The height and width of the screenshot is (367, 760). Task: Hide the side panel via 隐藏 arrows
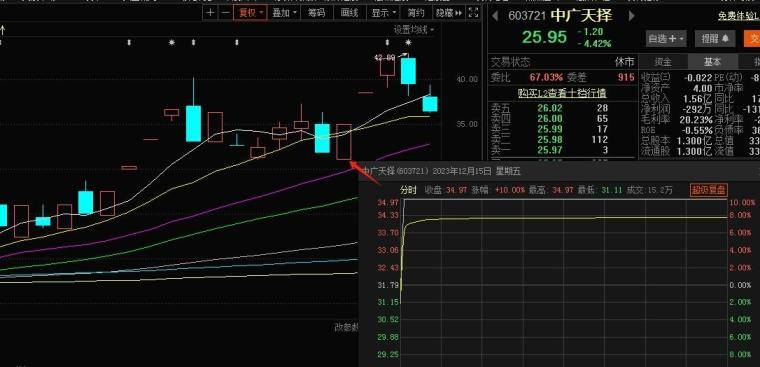(x=449, y=13)
